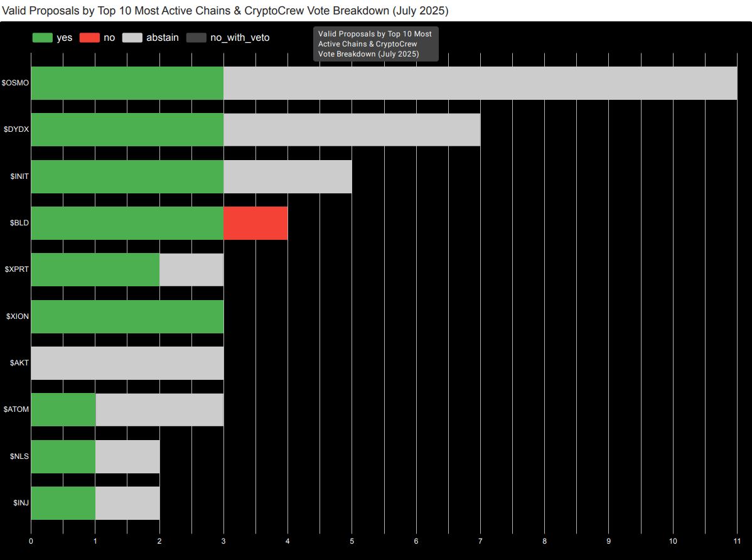Click the x-axis tick label 8
This screenshot has height=560, width=752.
click(544, 541)
